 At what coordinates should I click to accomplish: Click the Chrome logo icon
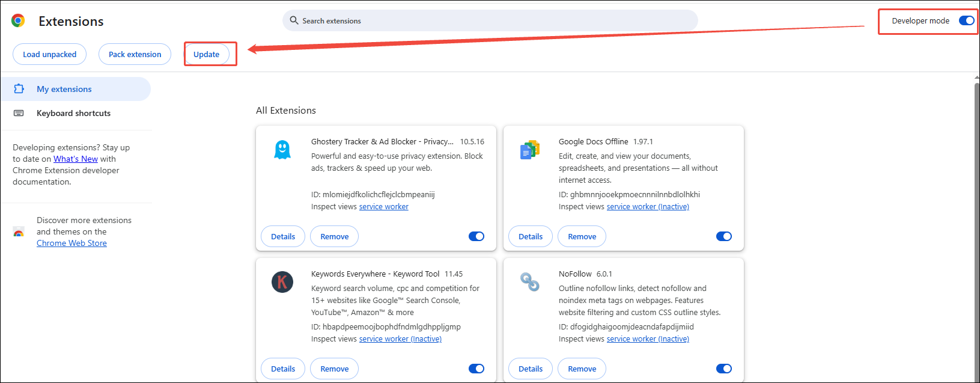pyautogui.click(x=18, y=21)
